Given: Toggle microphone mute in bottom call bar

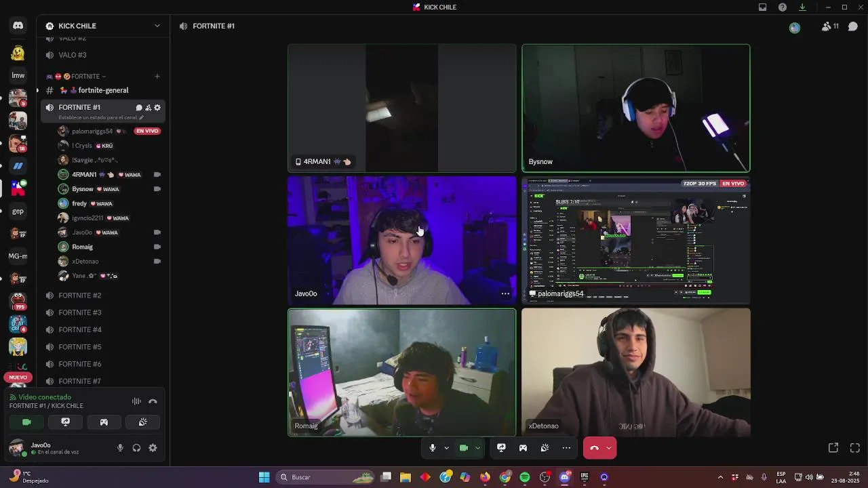Looking at the screenshot, I should click(x=432, y=448).
